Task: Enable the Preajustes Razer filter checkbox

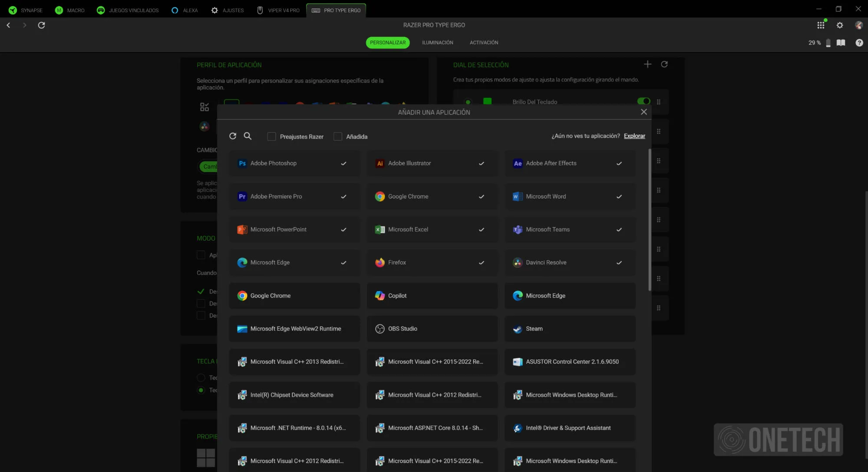Action: [x=271, y=137]
